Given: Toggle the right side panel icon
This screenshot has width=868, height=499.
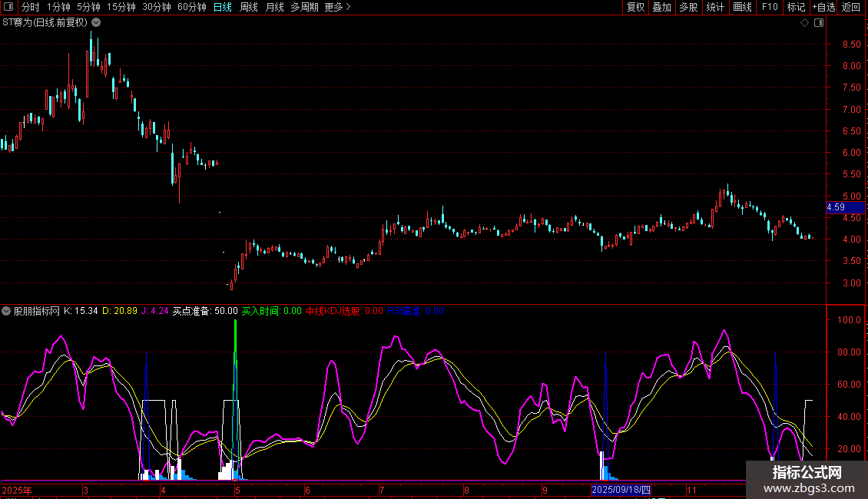Looking at the screenshot, I should pyautogui.click(x=819, y=23).
